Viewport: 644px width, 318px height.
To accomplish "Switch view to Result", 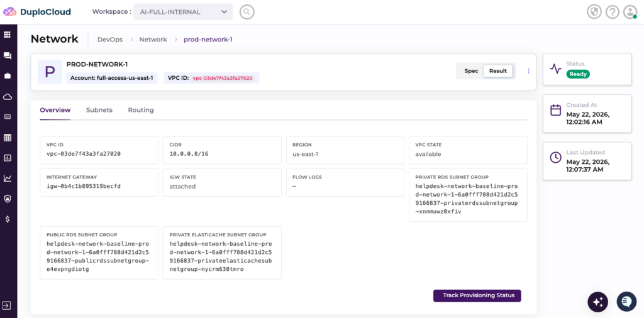I will click(498, 71).
